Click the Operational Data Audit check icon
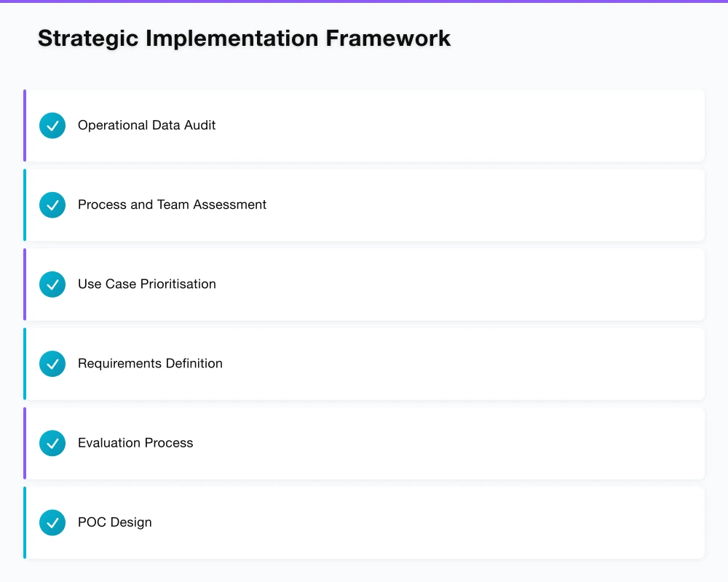This screenshot has width=728, height=582. pos(52,125)
